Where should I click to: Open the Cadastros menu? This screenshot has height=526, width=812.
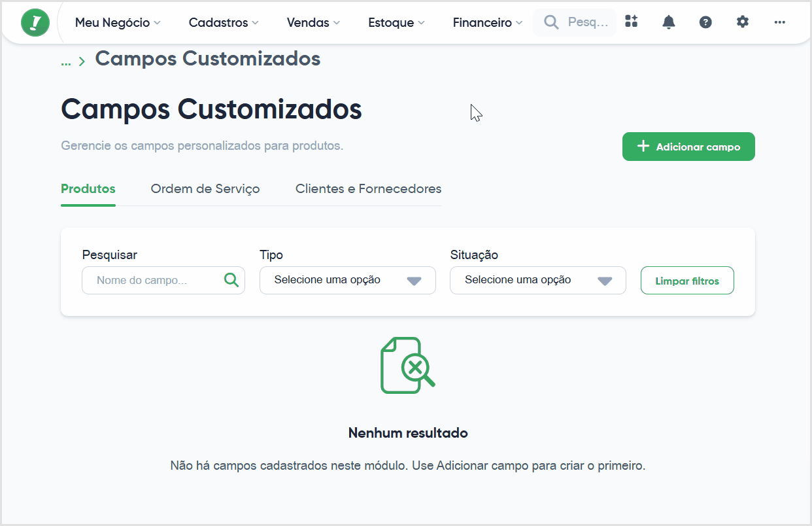[224, 23]
